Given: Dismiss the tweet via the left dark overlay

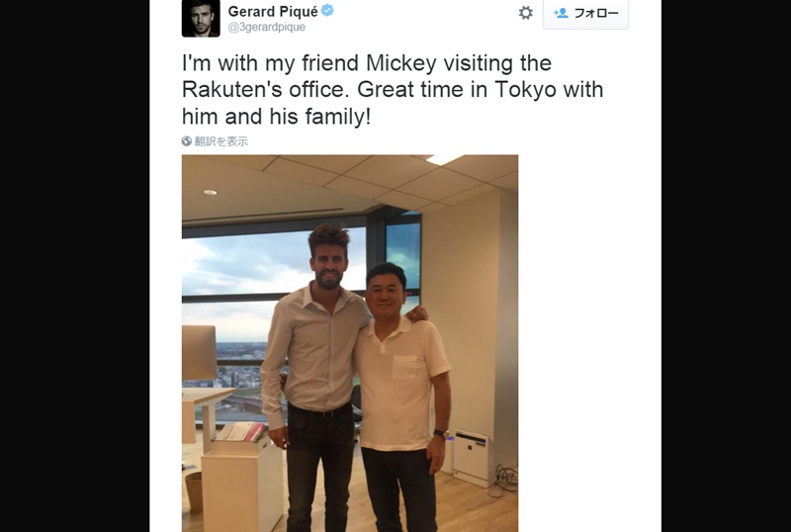Looking at the screenshot, I should [x=75, y=266].
